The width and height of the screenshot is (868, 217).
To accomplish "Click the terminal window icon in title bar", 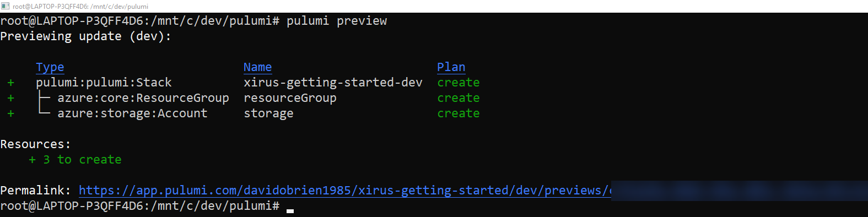I will click(x=6, y=6).
